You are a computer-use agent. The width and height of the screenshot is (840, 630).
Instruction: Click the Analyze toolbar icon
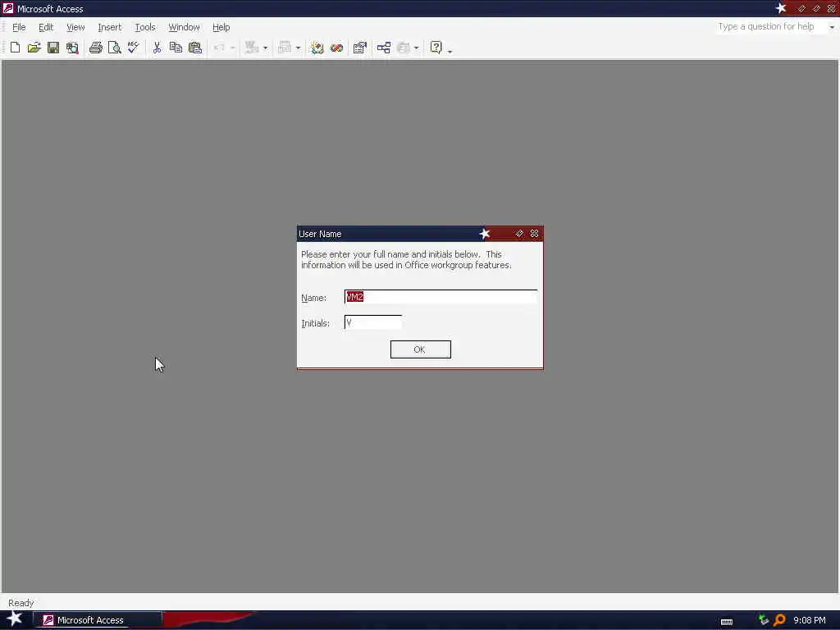click(x=285, y=48)
